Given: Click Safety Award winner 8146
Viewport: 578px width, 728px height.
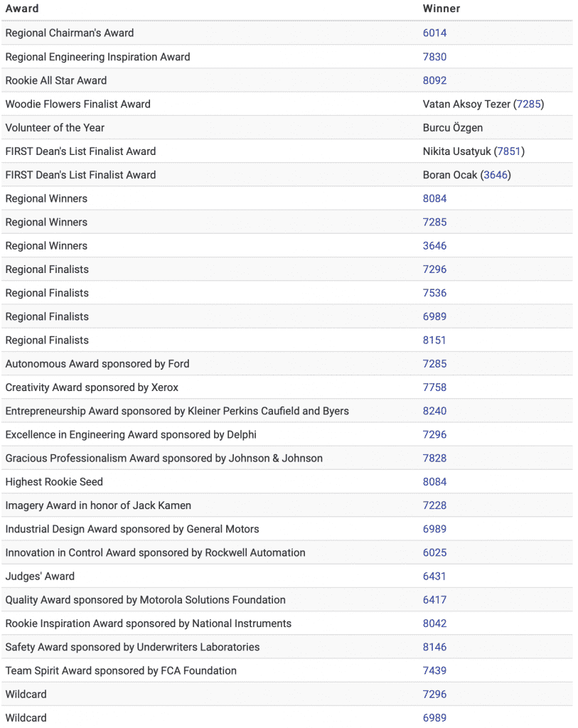Looking at the screenshot, I should point(434,647).
